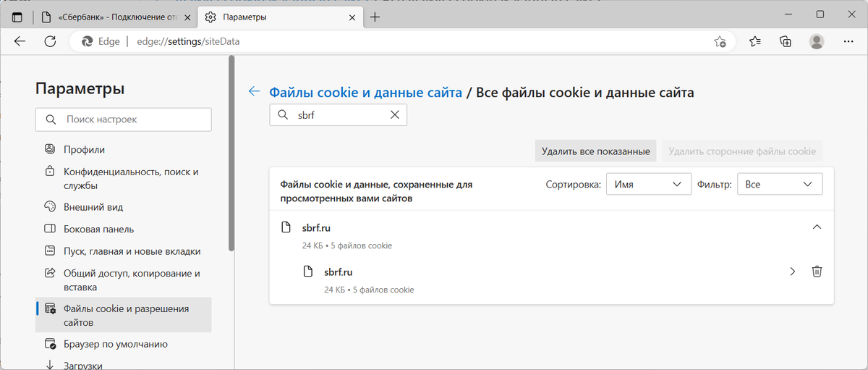Click Удалить сторонние файлы cookie button
This screenshot has width=868, height=370.
coord(742,151)
